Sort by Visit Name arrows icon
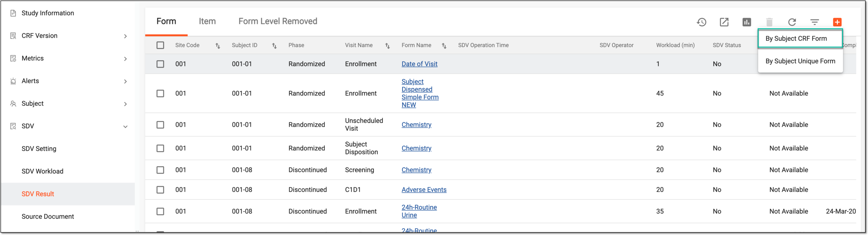The image size is (868, 235). click(x=387, y=46)
